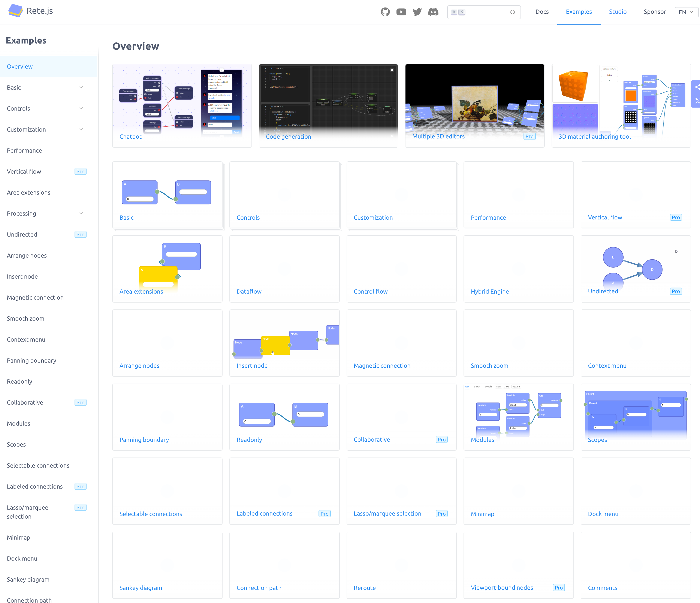Click the Sponsor menu item

coord(655,12)
